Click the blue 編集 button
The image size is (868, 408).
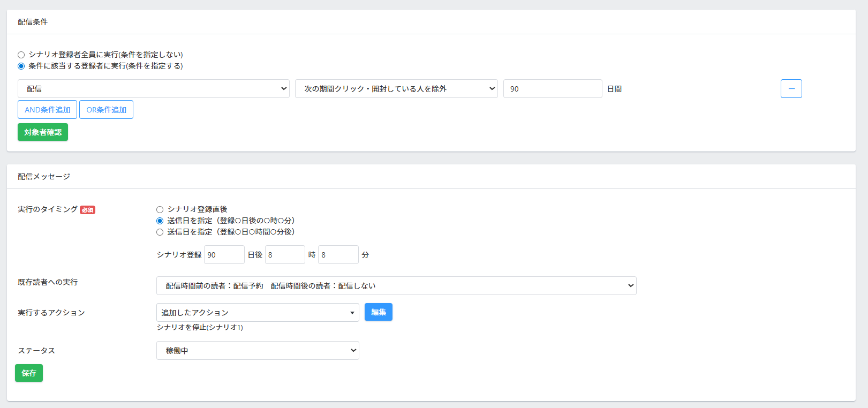coord(378,312)
